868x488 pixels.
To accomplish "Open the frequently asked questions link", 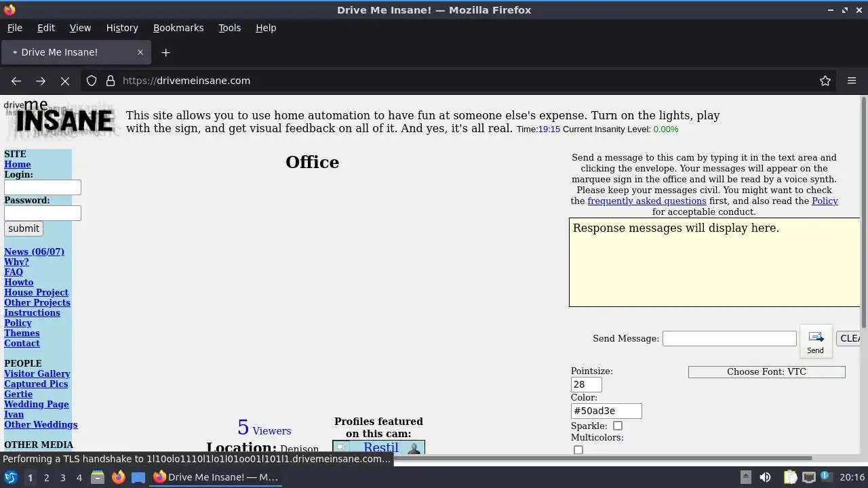I will [647, 201].
